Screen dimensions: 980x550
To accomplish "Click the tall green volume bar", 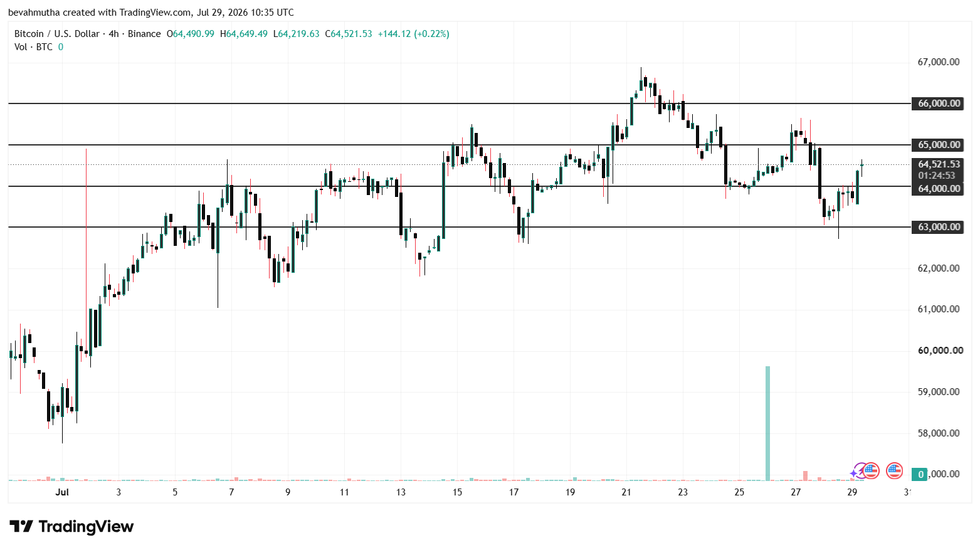I will point(767,423).
